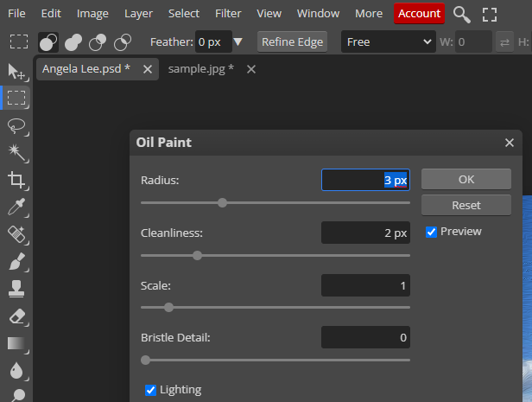Select the Crop tool
This screenshot has width=532, height=402.
[x=16, y=180]
